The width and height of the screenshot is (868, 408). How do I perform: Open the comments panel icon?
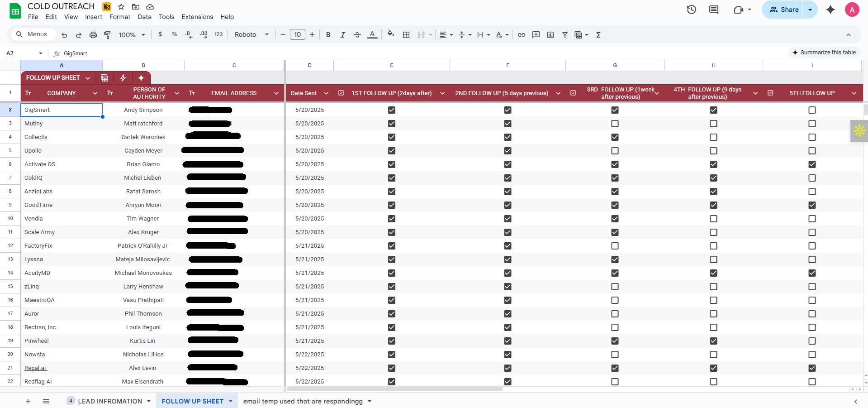tap(714, 10)
